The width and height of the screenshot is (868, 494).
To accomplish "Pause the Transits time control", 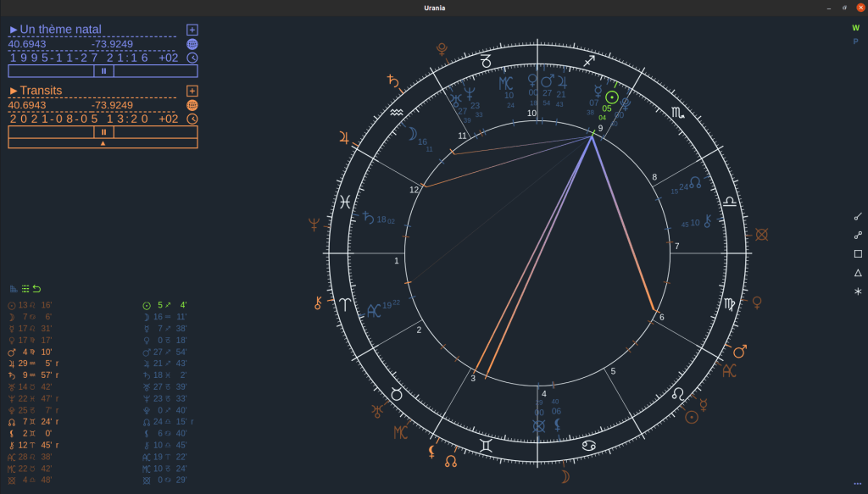I will tap(103, 132).
